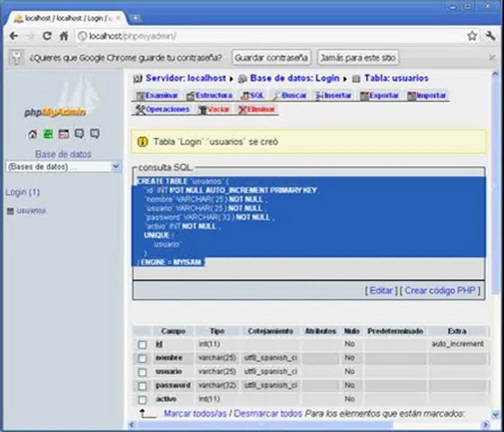The height and width of the screenshot is (432, 504).
Task: Click Marcar todos/as link
Action: tap(196, 413)
